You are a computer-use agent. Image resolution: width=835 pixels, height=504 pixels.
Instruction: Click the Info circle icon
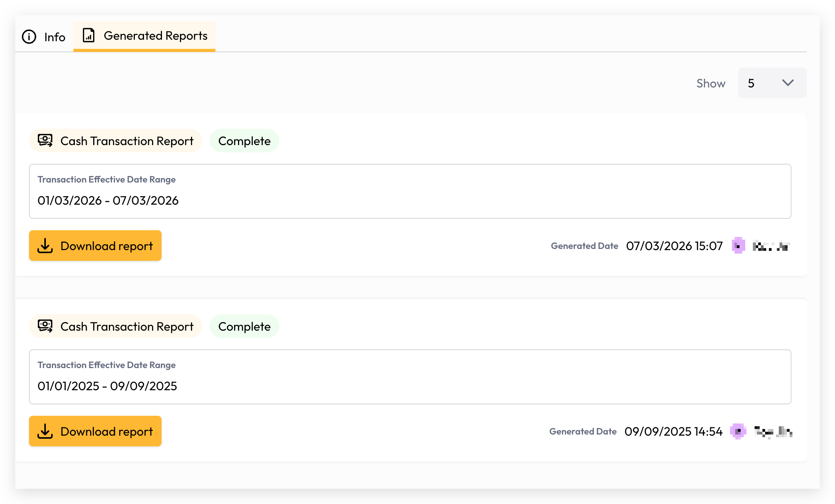coord(29,37)
